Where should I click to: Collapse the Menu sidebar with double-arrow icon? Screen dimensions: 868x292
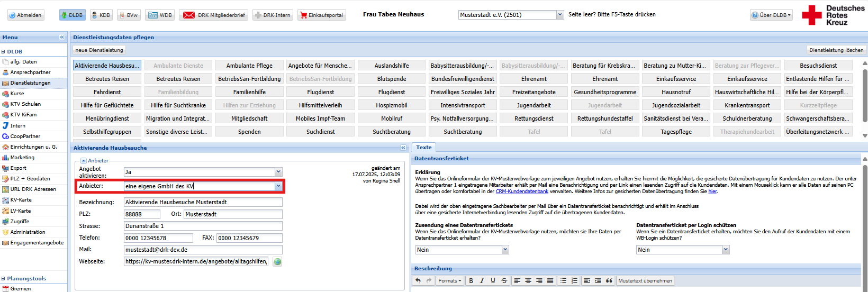(x=62, y=37)
